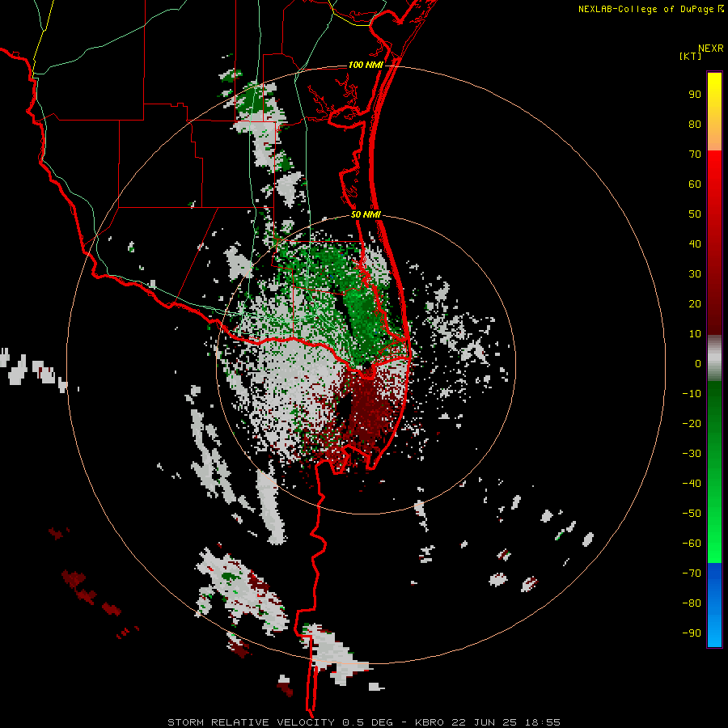
Task: Click the -80 value on the velocity scale
Action: (692, 603)
